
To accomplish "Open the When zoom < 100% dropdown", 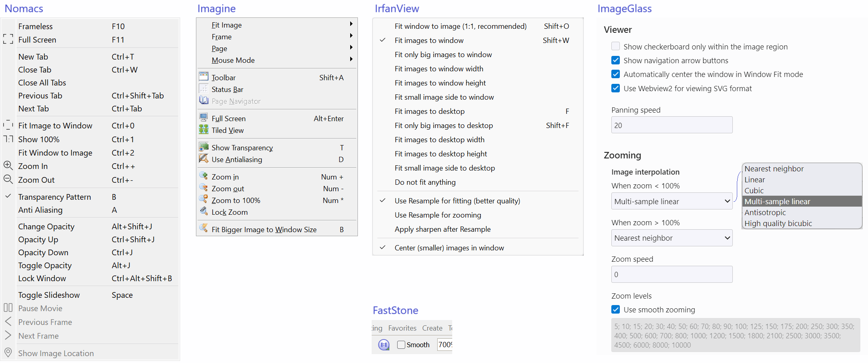I will pyautogui.click(x=671, y=201).
